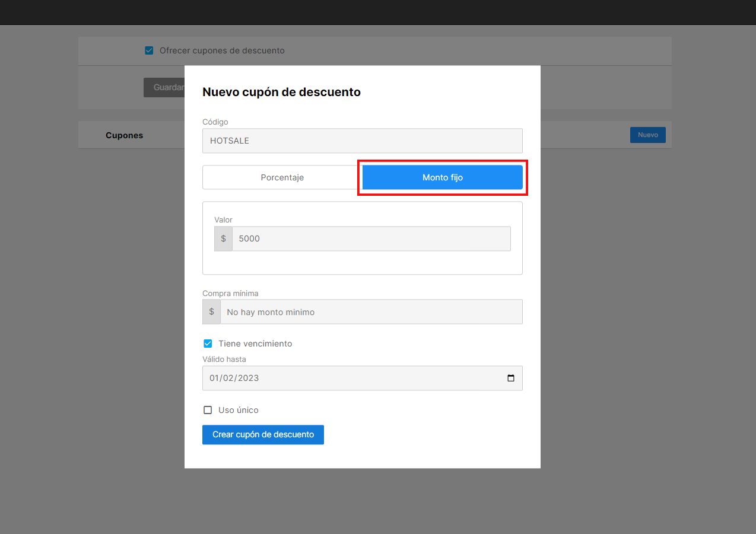Click the dollar sign prefix beside Compra mínima
Viewport: 756px width, 534px height.
coord(211,311)
